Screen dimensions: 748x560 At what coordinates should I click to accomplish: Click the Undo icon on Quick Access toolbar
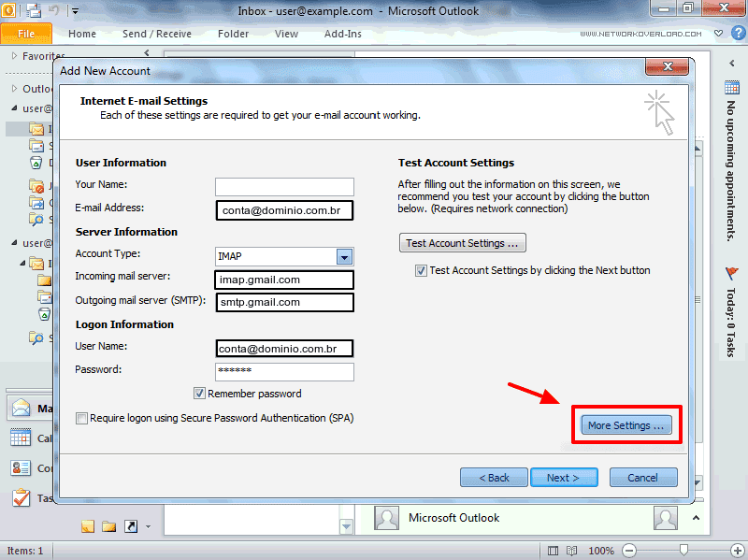(x=54, y=8)
